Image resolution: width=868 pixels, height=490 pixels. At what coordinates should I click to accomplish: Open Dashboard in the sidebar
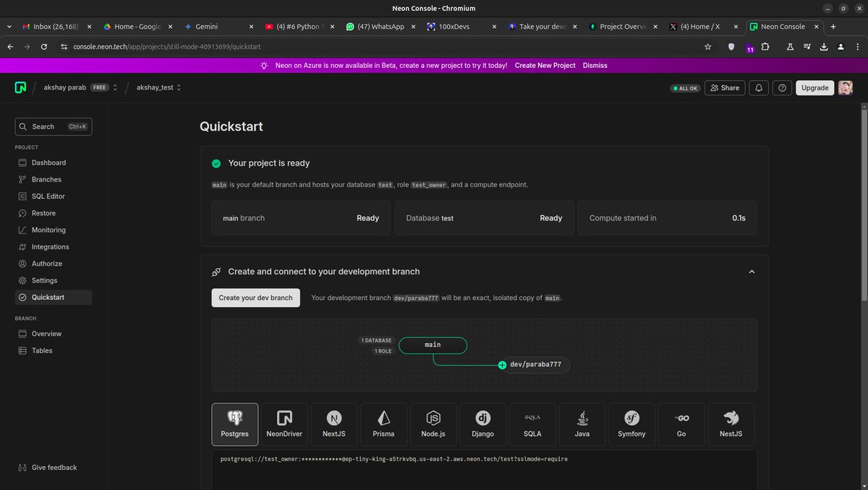pyautogui.click(x=54, y=163)
